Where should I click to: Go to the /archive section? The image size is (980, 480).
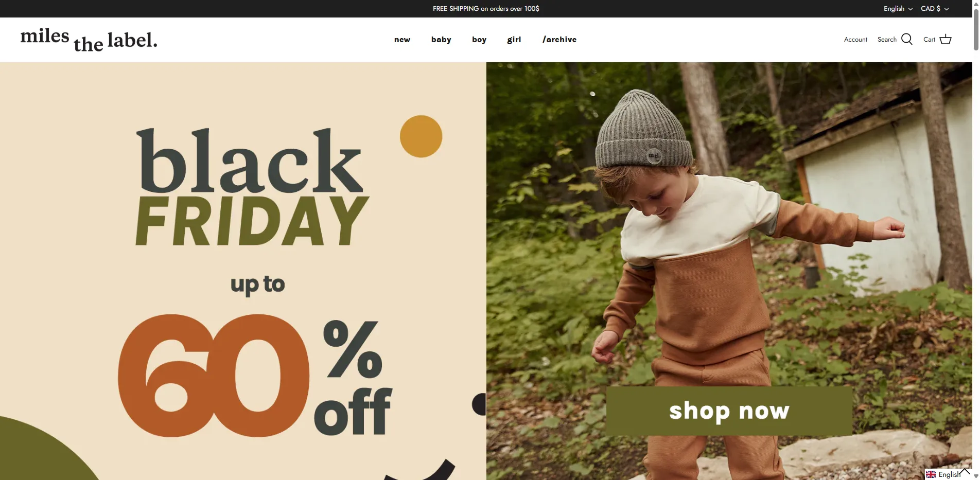coord(559,40)
